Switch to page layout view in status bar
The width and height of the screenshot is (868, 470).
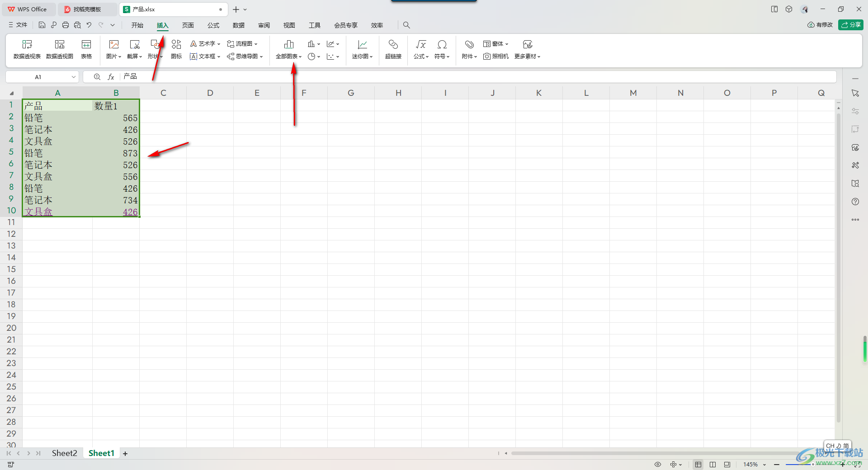713,465
